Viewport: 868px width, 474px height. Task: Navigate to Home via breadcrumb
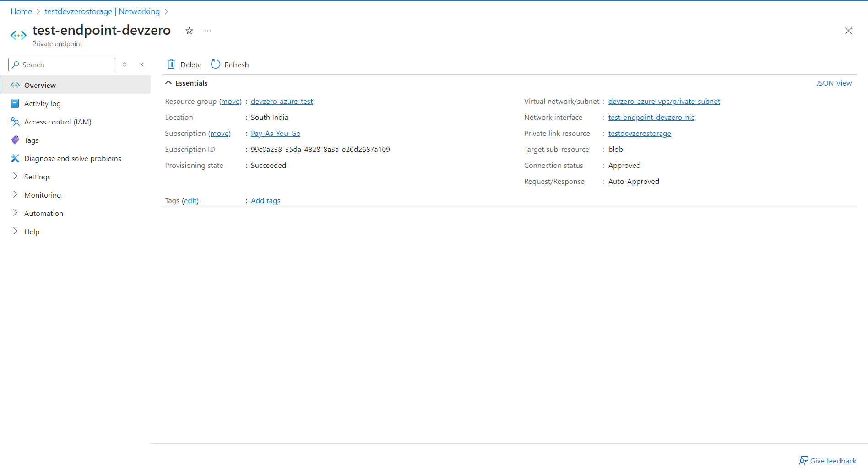click(21, 11)
